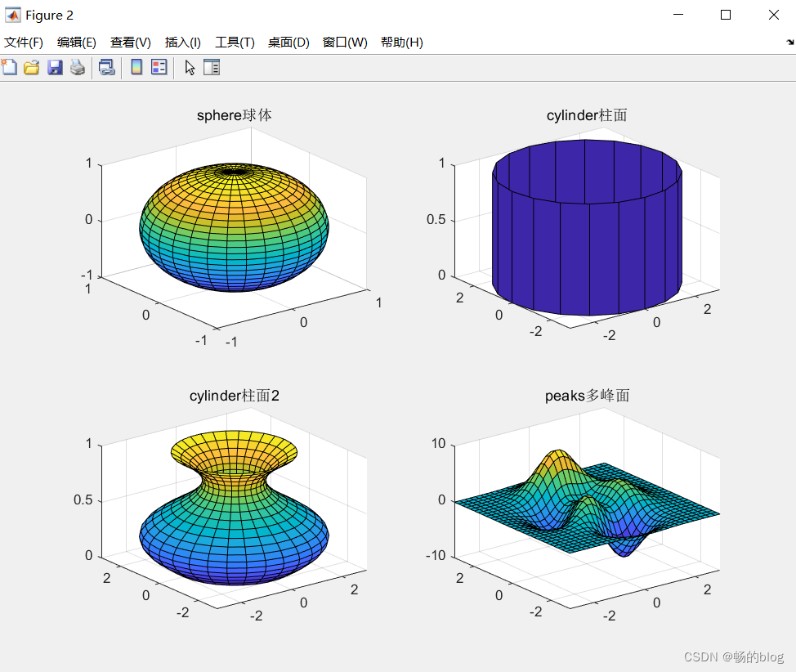Insert a legend using the toolbar icon
The width and height of the screenshot is (796, 672).
click(x=159, y=67)
